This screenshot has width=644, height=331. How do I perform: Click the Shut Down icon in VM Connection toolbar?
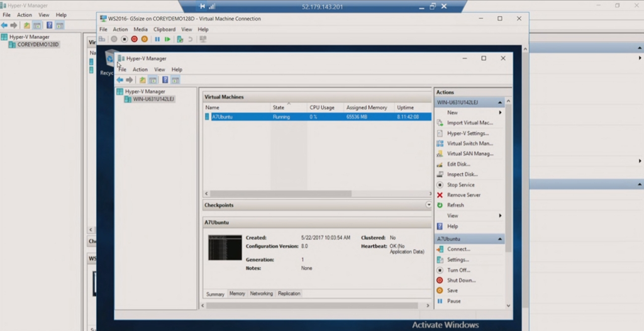coord(134,39)
